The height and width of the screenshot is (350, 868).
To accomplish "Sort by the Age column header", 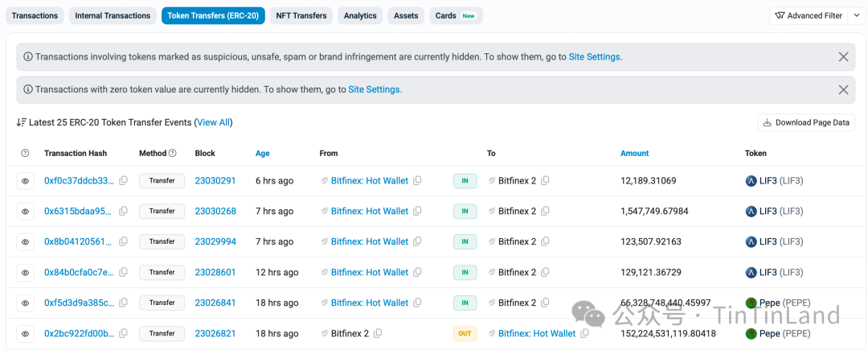I will pyautogui.click(x=262, y=154).
